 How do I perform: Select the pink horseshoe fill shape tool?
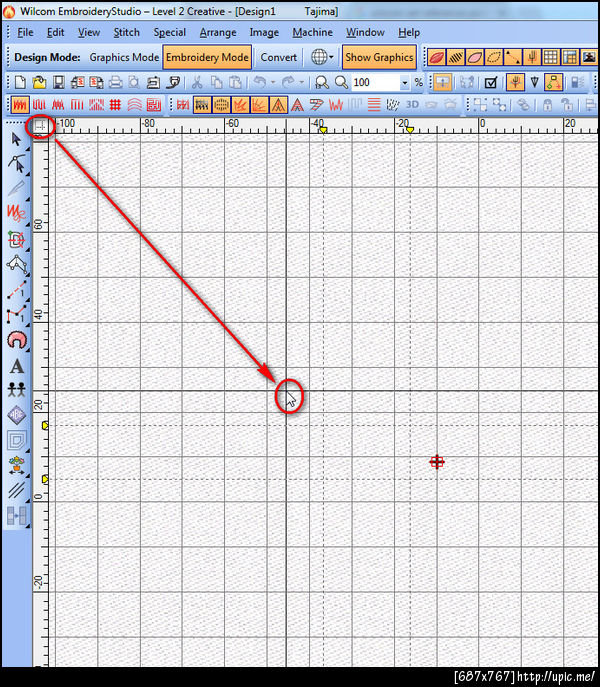click(17, 340)
